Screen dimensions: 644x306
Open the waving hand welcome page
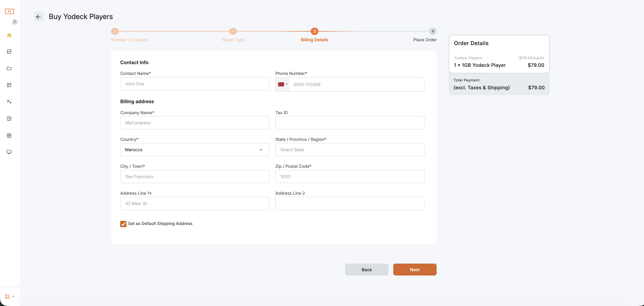(x=9, y=35)
